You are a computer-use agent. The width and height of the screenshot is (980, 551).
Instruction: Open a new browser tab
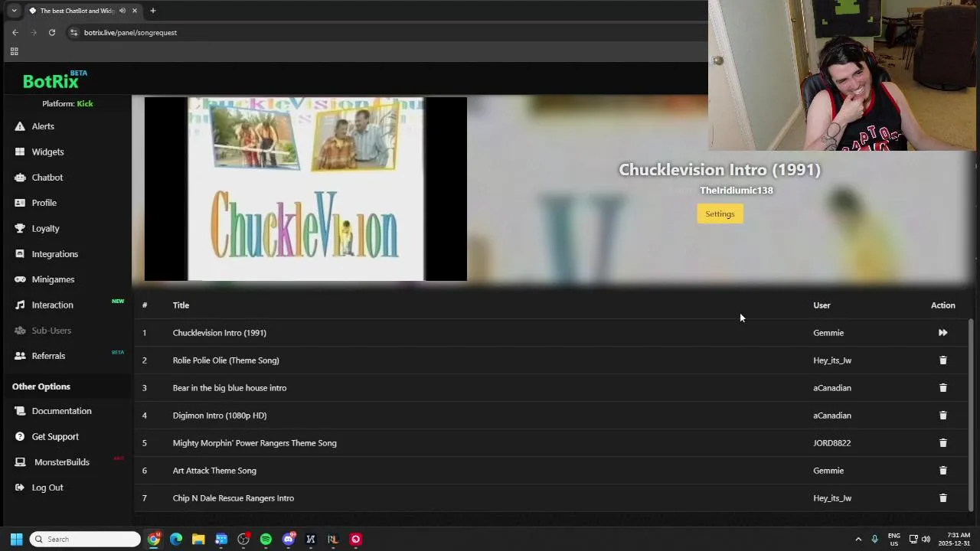152,11
